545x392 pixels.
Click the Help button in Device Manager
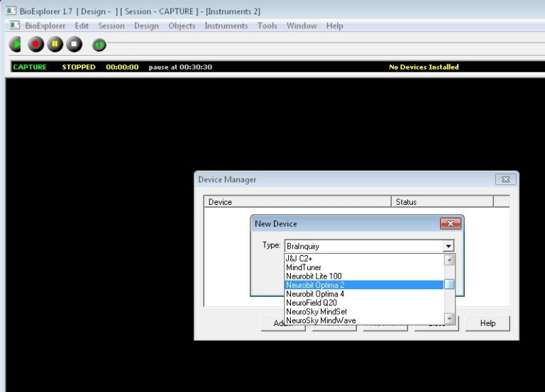point(488,323)
